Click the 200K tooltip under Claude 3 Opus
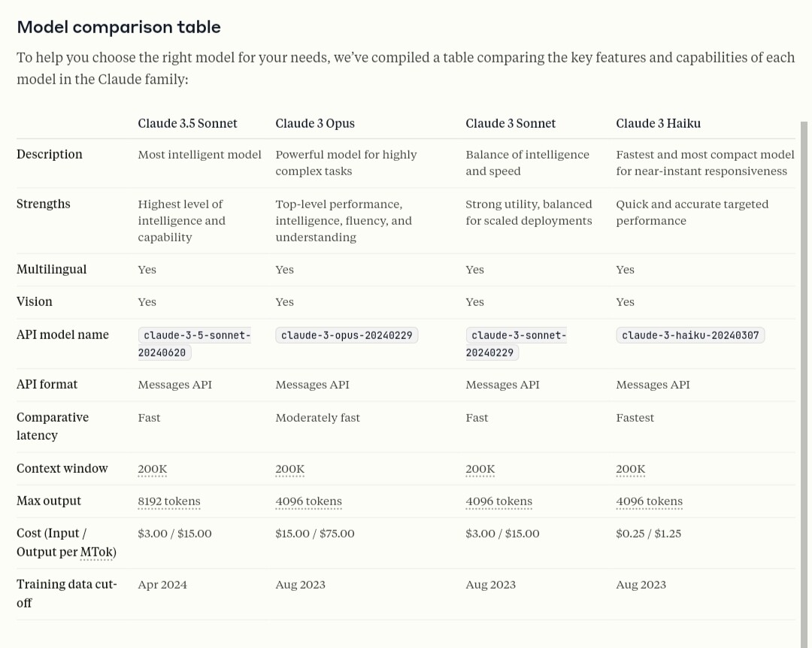The height and width of the screenshot is (648, 812). (x=290, y=469)
